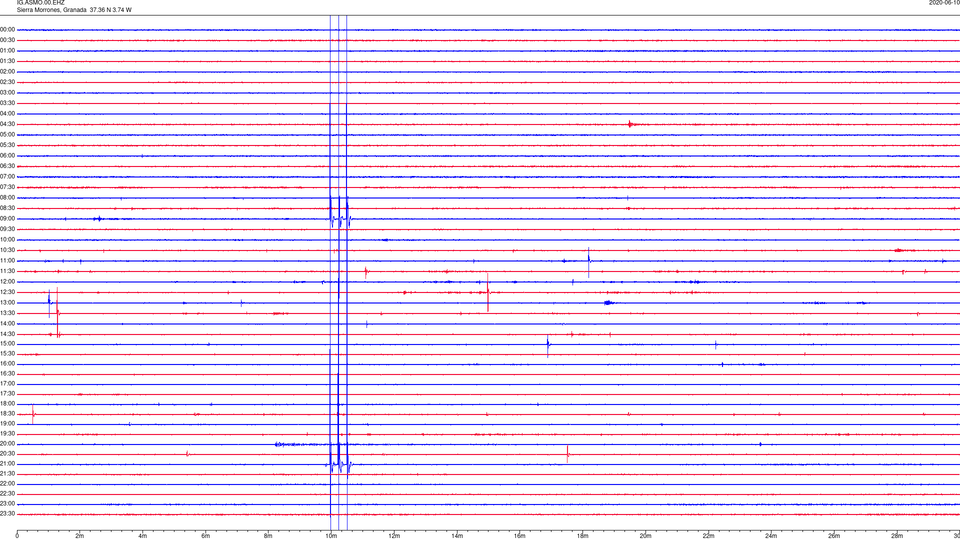960x540 pixels.
Task: Select the 16:00 trace time label
Action: pyautogui.click(x=8, y=364)
